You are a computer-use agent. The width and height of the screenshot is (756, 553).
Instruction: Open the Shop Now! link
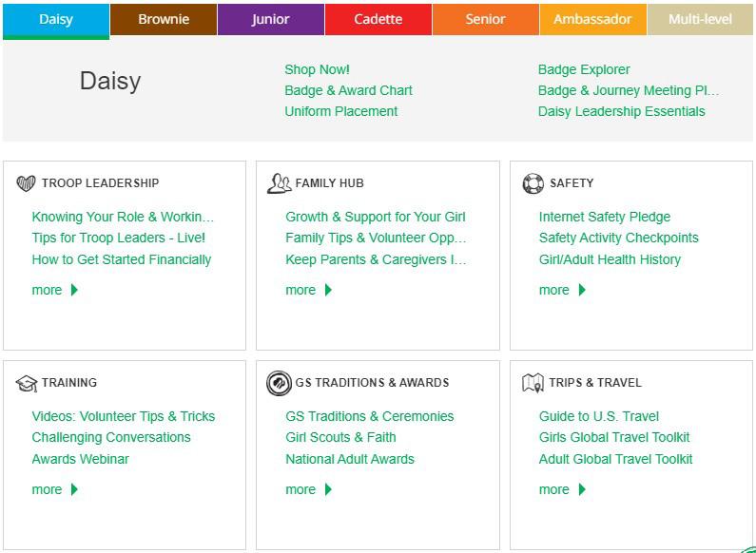coord(317,69)
